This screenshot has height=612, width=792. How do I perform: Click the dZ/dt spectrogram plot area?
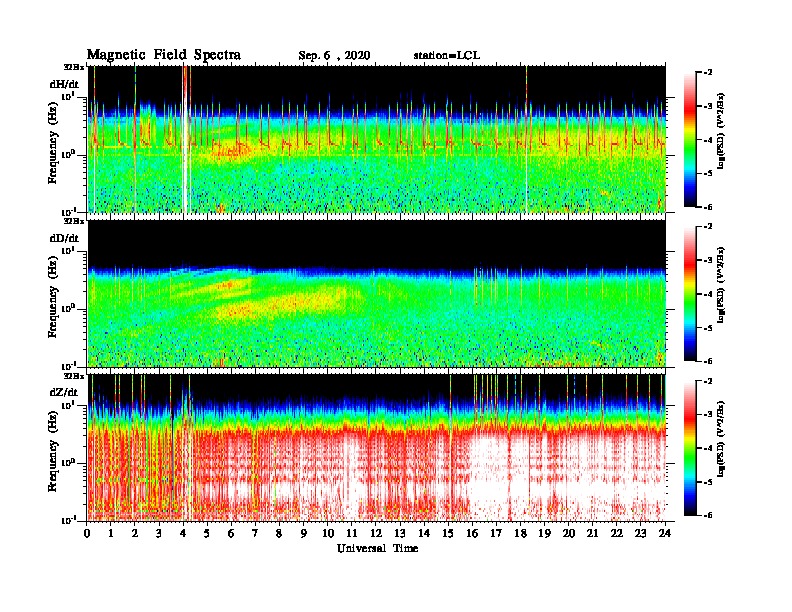[x=376, y=447]
